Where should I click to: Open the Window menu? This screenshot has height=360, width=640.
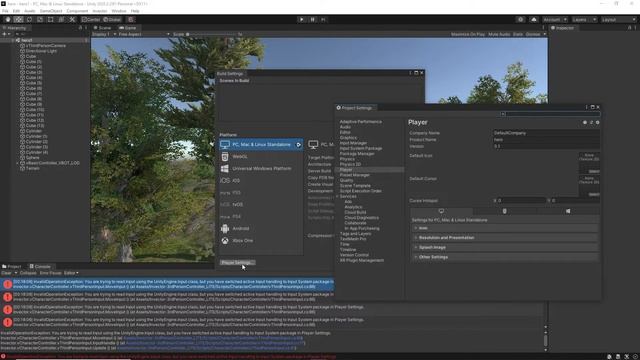click(119, 11)
